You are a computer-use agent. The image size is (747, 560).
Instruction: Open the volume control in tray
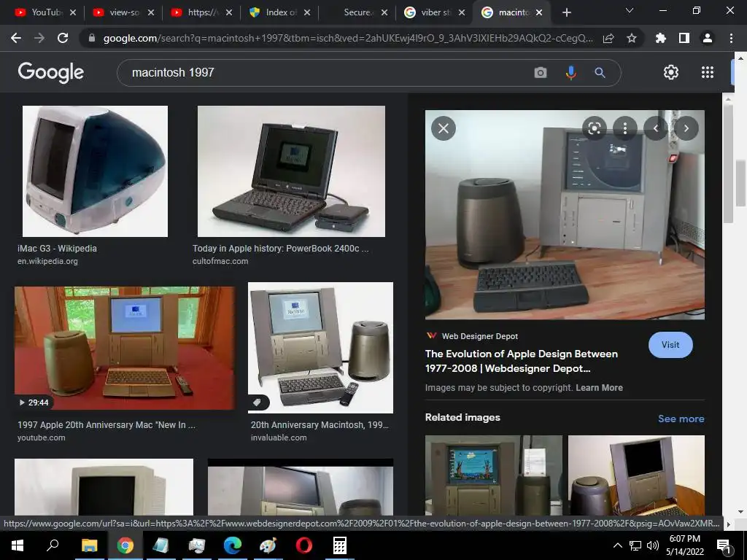[653, 545]
